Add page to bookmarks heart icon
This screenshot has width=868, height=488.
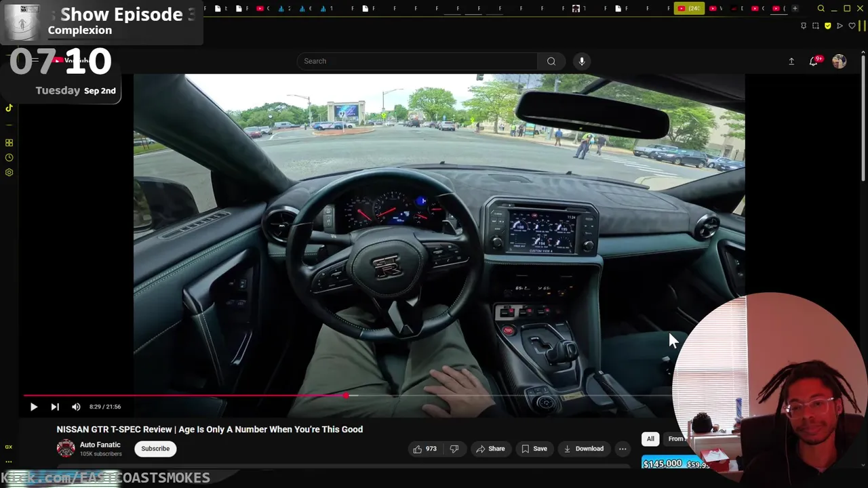(852, 26)
